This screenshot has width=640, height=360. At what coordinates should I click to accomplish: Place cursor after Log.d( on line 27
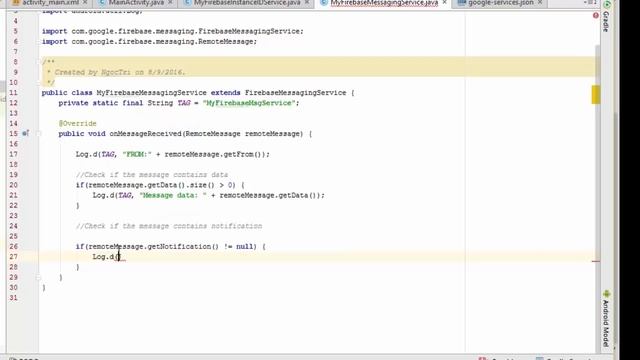coord(119,257)
